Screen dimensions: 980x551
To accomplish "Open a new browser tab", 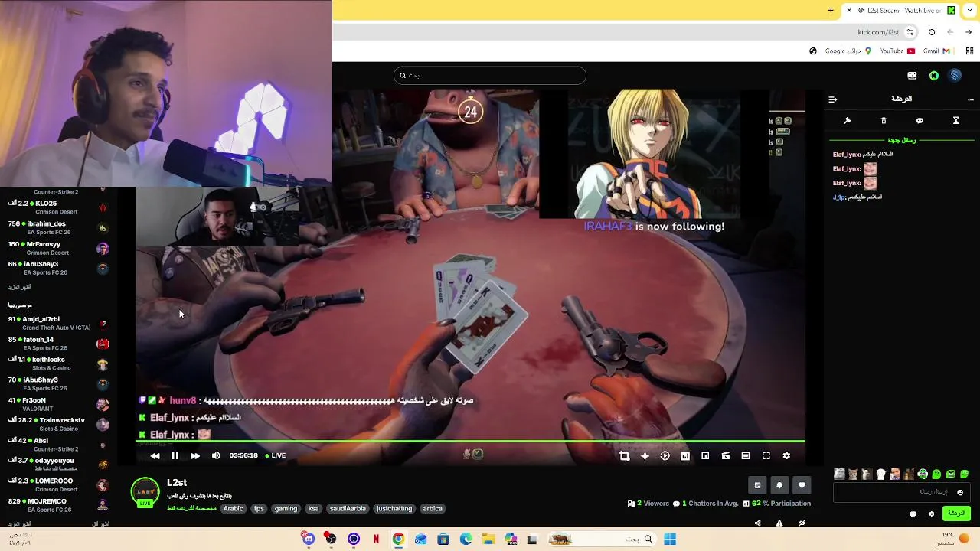I will pyautogui.click(x=831, y=10).
